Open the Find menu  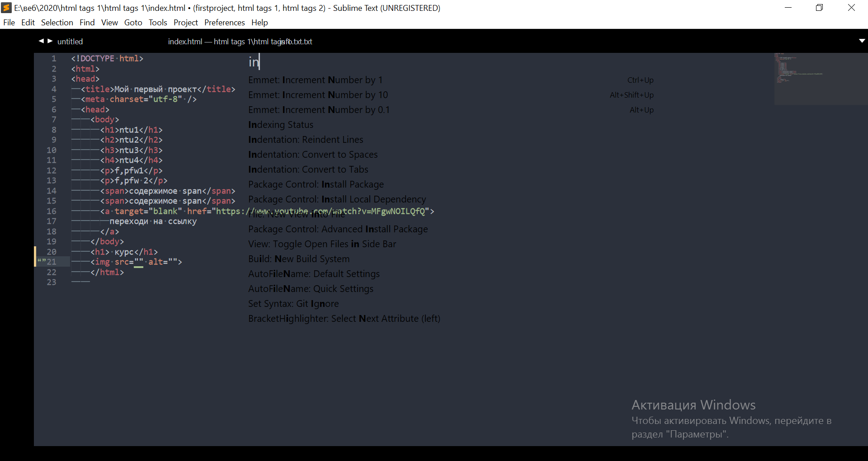[87, 23]
